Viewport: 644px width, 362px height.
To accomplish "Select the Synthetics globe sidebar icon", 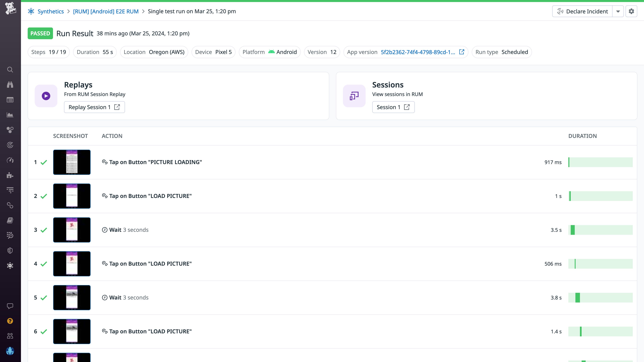I will coord(10,266).
